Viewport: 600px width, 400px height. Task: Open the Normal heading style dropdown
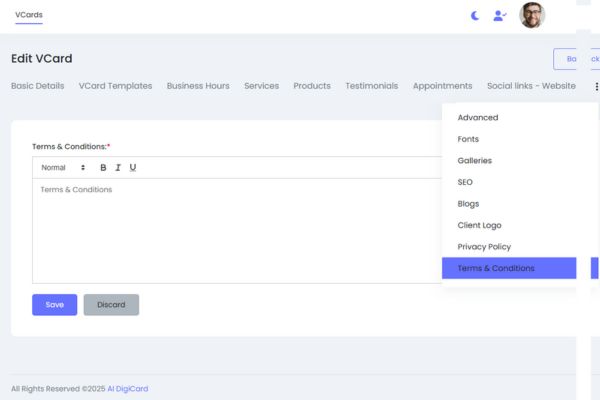63,168
